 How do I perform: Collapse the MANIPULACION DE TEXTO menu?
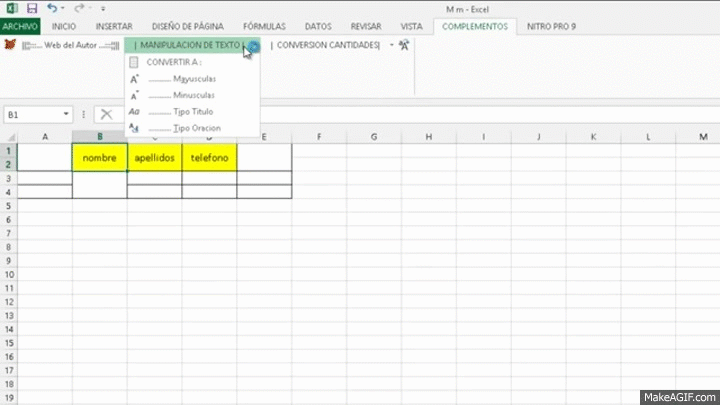click(192, 45)
